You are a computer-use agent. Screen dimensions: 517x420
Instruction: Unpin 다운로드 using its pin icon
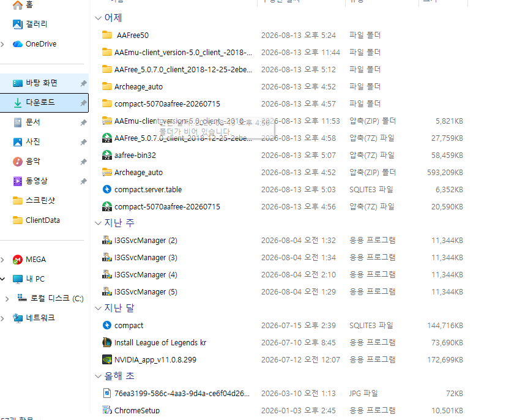pos(83,103)
